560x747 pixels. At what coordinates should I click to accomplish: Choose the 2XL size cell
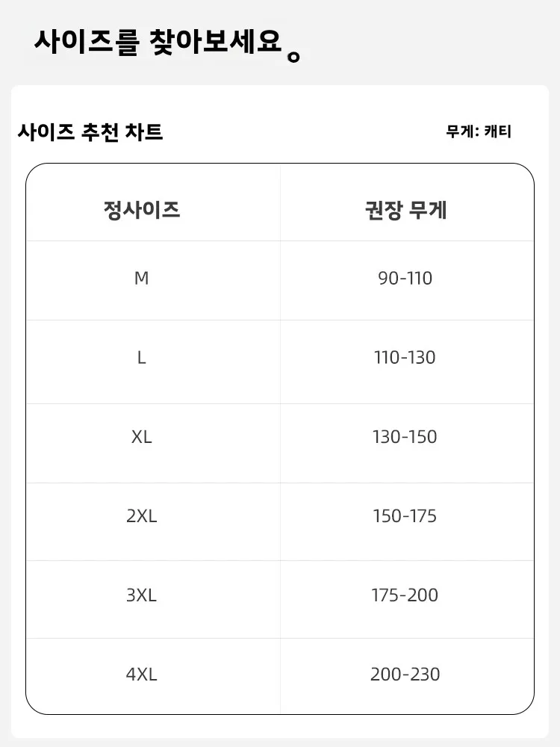pos(142,516)
